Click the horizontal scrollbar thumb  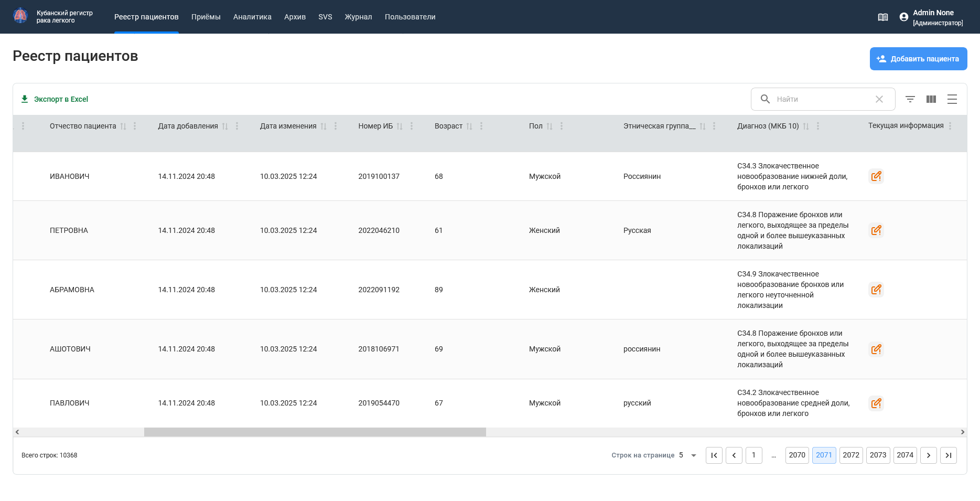coord(315,432)
